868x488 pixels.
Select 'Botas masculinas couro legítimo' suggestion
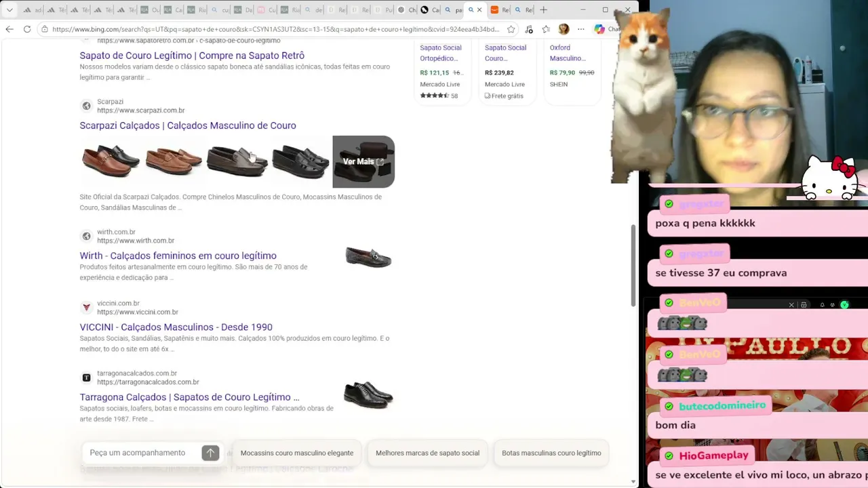551,453
